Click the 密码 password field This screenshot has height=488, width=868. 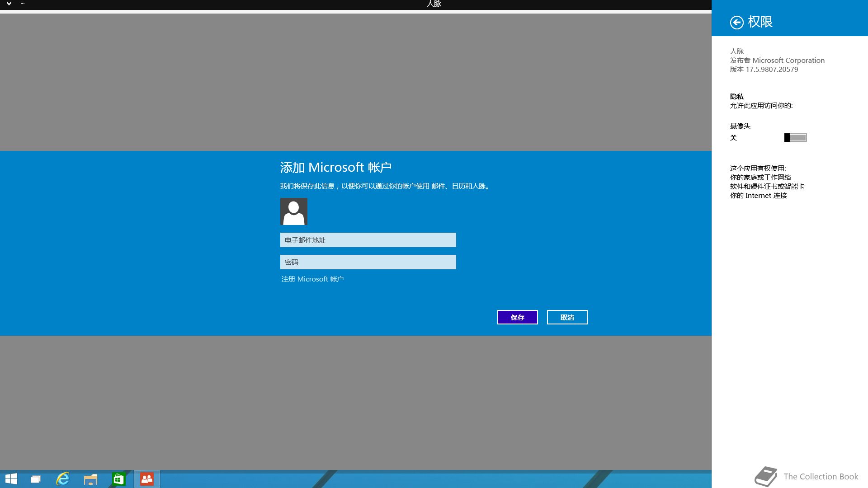(368, 262)
